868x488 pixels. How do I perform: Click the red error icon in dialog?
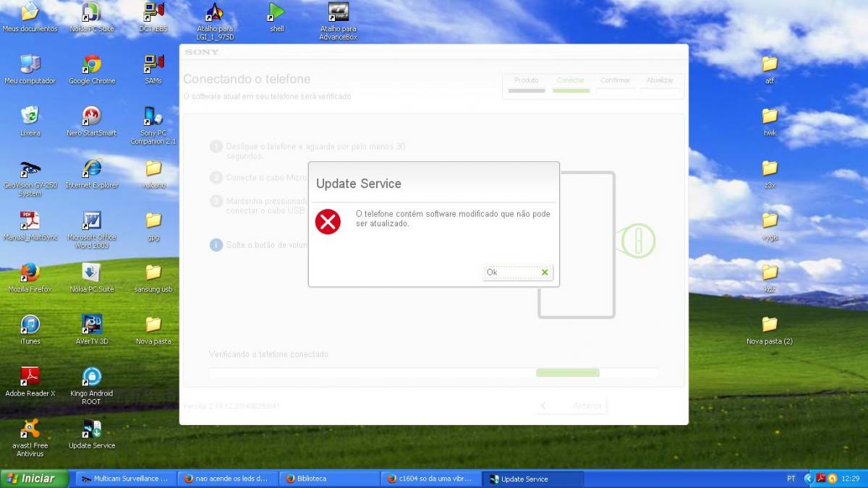(328, 222)
